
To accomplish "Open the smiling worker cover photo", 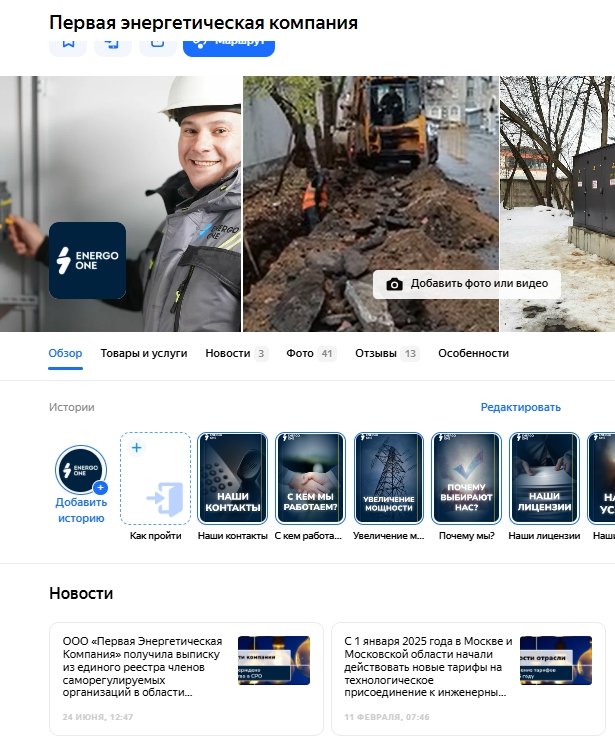I will coord(120,204).
